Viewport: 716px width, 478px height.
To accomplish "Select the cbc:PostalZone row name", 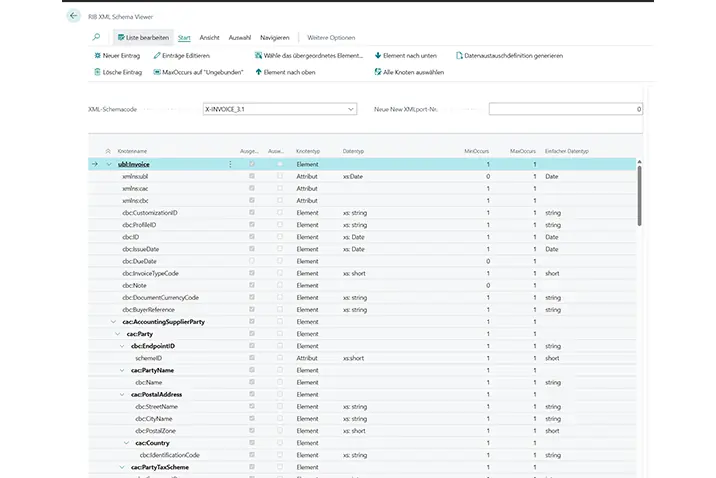I will pyautogui.click(x=155, y=431).
